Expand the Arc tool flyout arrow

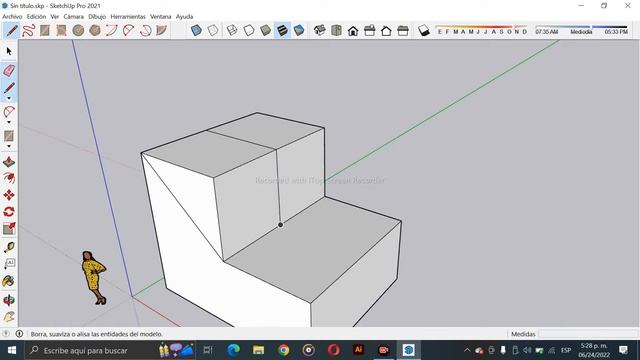point(9,122)
